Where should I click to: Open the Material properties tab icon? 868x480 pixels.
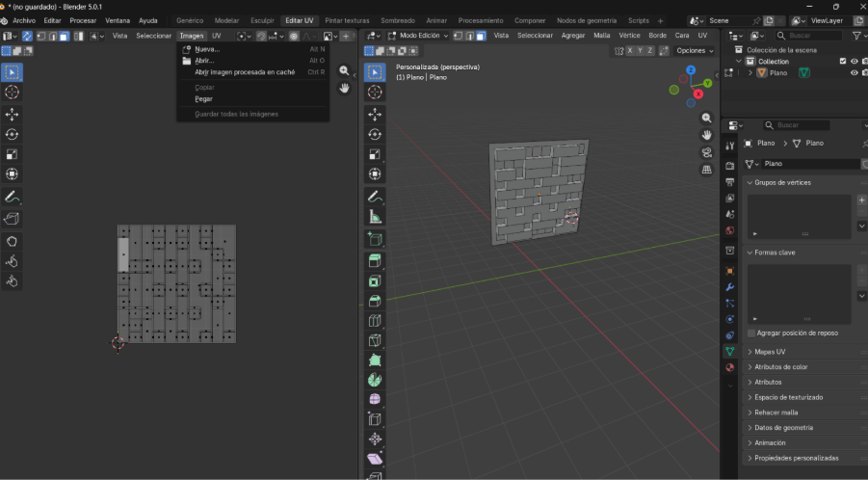click(729, 367)
